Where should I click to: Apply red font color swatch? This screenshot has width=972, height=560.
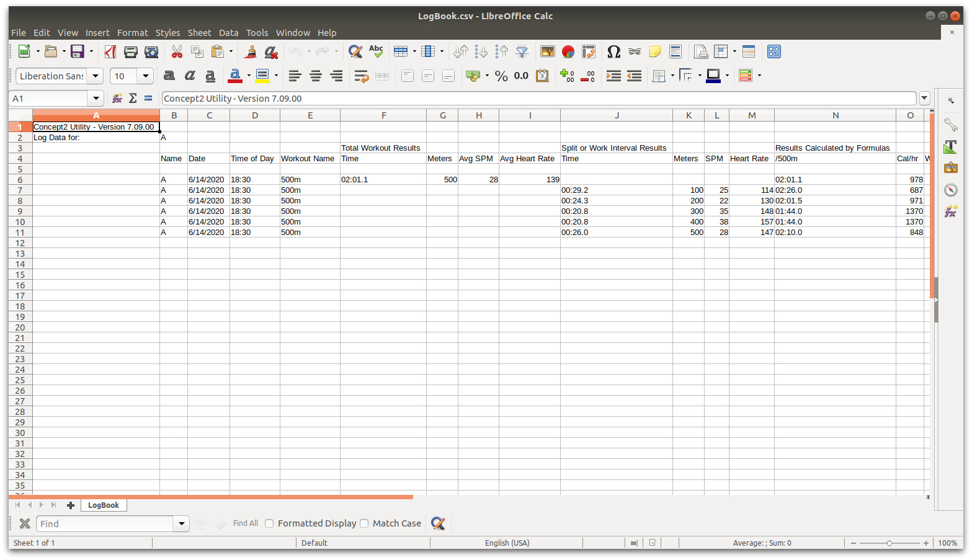point(235,76)
